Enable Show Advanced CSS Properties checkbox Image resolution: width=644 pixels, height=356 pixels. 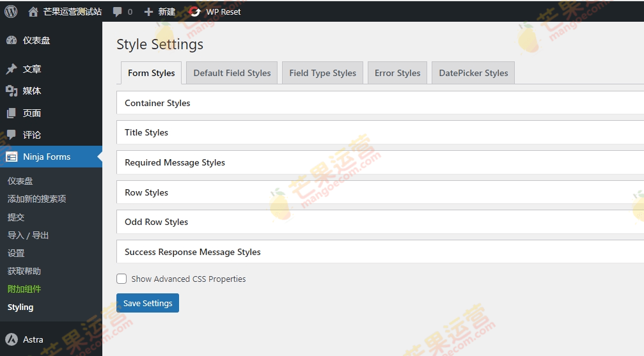click(122, 279)
